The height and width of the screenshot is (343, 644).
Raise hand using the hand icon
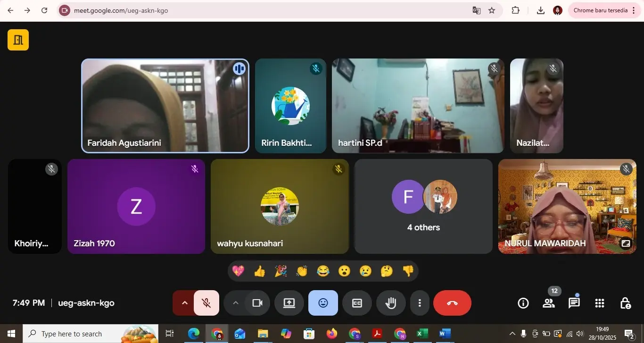pos(390,303)
